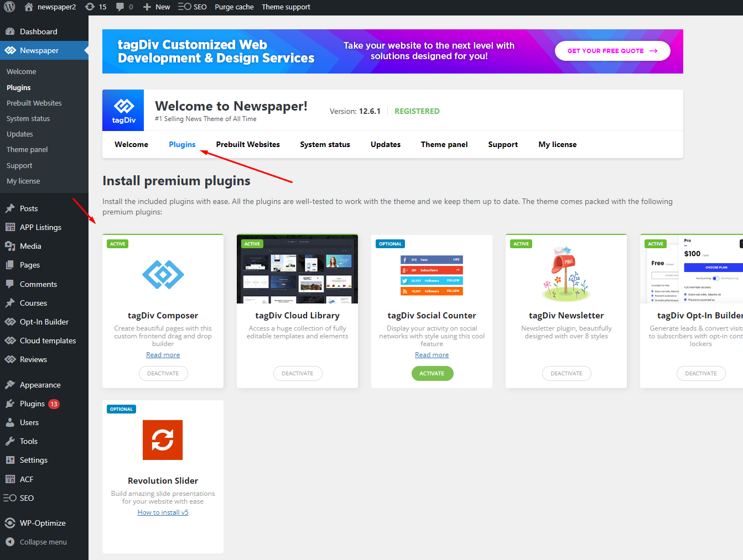Switch to the Updates tab

[x=386, y=144]
